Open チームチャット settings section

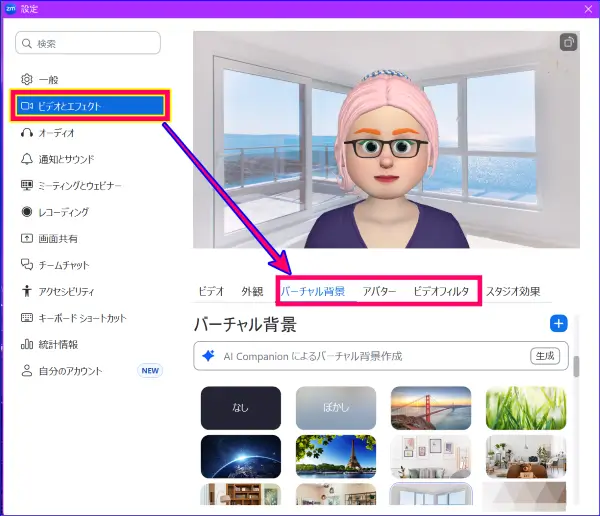64,265
